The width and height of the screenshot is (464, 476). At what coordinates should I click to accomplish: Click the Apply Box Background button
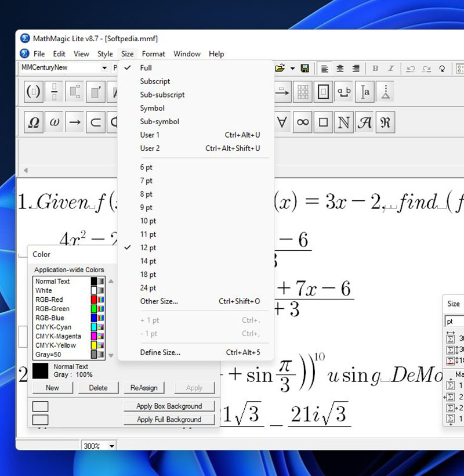click(169, 406)
